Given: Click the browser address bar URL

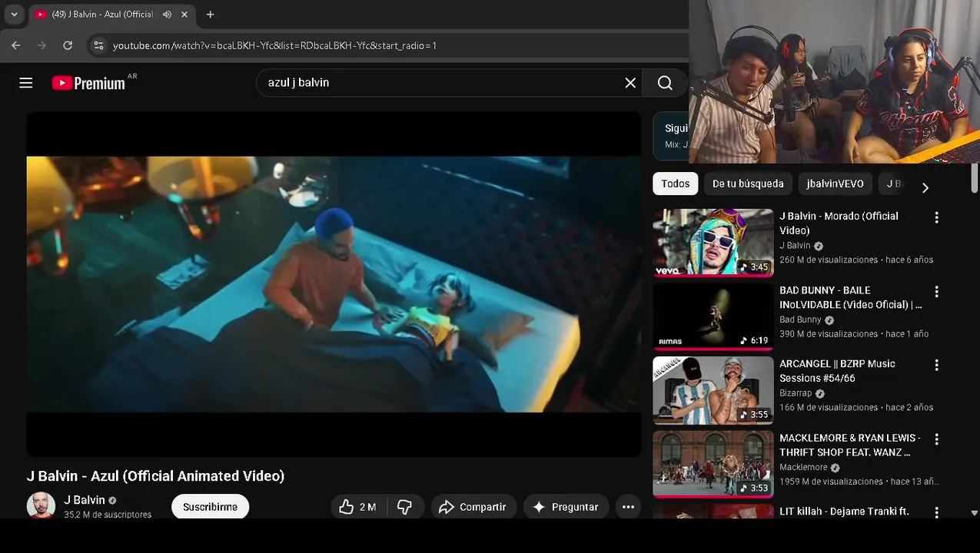Looking at the screenshot, I should coord(274,45).
